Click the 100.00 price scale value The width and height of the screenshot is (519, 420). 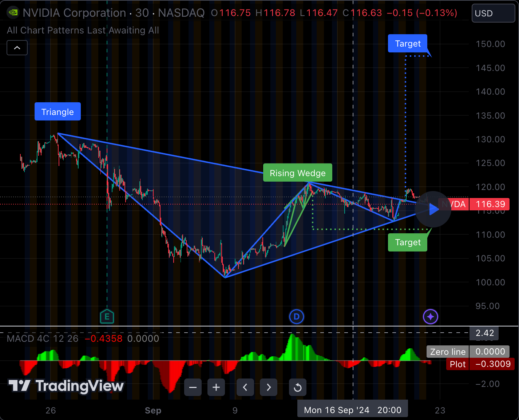click(490, 282)
